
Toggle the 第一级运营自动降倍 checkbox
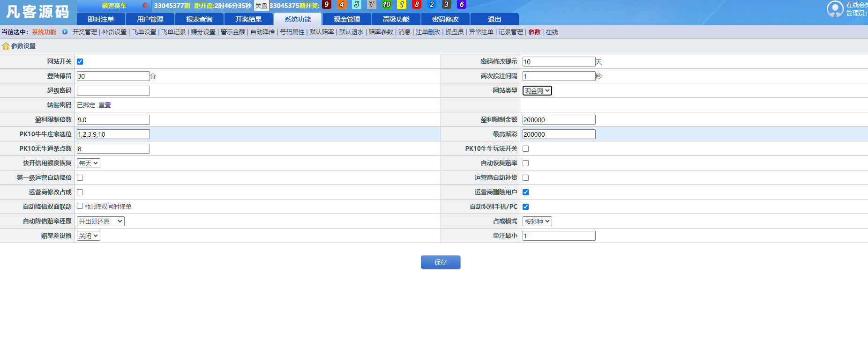(80, 177)
